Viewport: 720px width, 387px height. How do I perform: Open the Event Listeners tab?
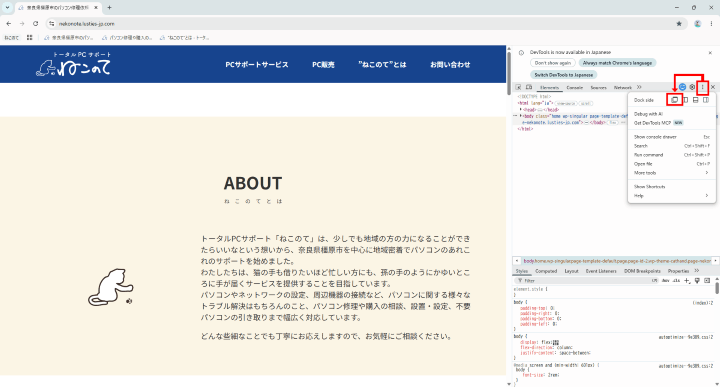point(601,271)
